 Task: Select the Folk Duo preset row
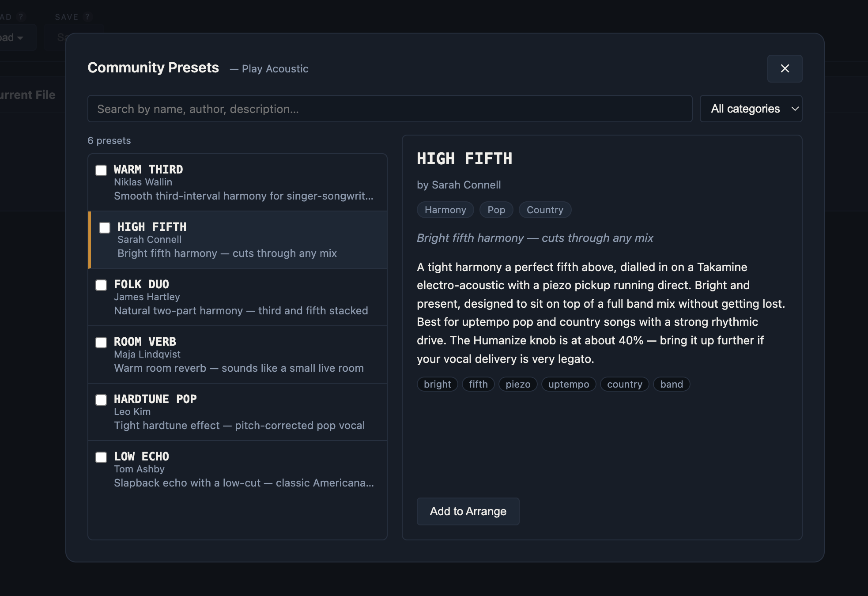pyautogui.click(x=238, y=297)
